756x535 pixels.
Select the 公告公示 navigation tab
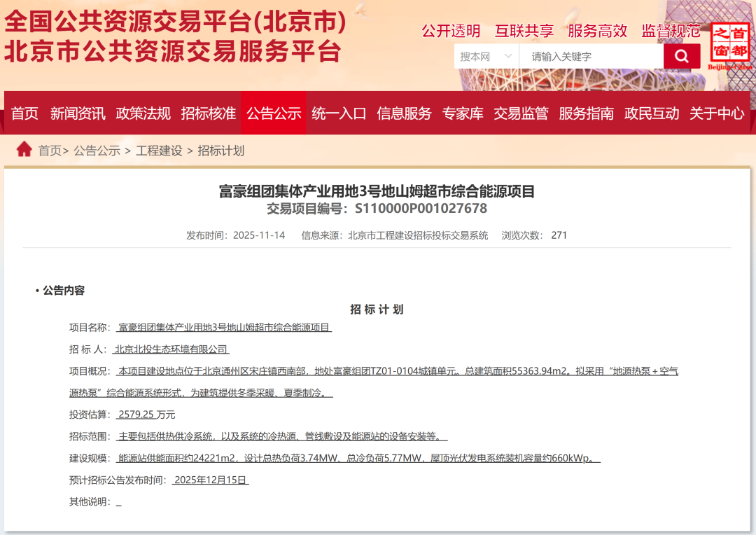pos(274,113)
